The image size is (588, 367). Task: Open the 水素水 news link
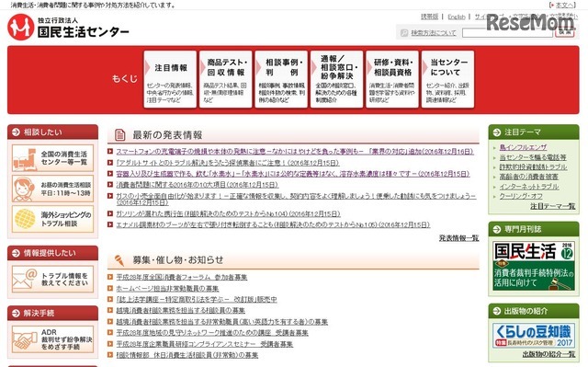click(293, 174)
